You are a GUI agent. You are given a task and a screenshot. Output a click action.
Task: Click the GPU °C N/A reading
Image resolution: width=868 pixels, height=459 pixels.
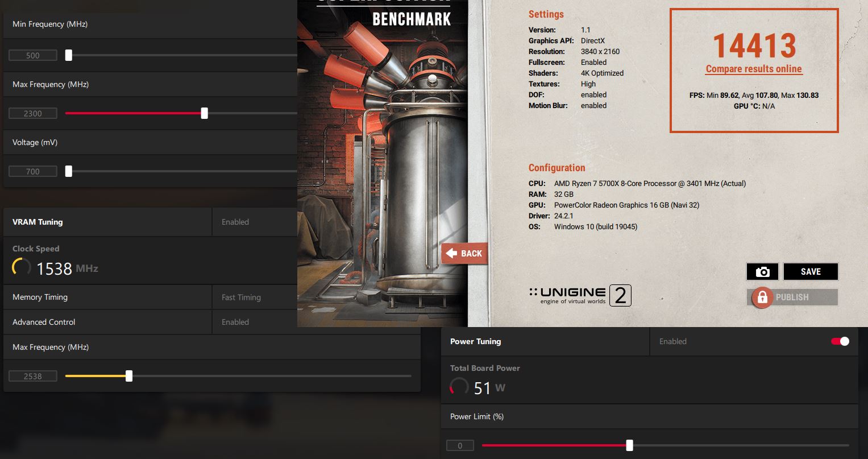(x=754, y=106)
